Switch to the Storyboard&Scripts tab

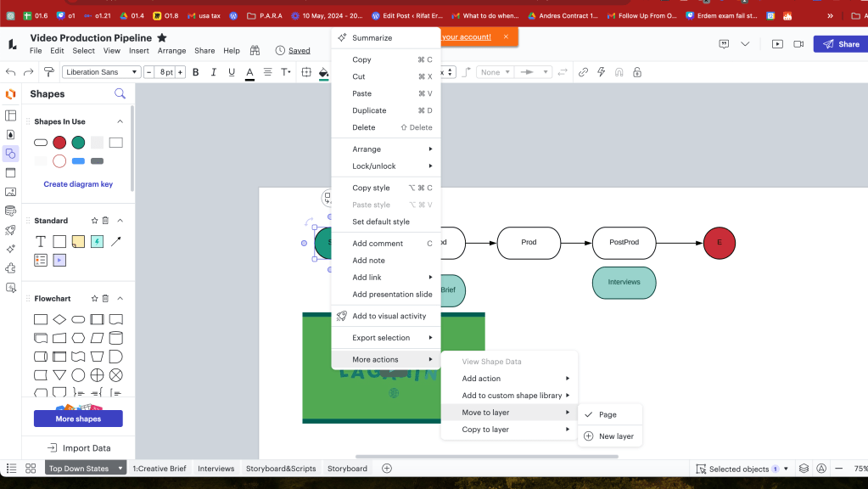click(281, 468)
